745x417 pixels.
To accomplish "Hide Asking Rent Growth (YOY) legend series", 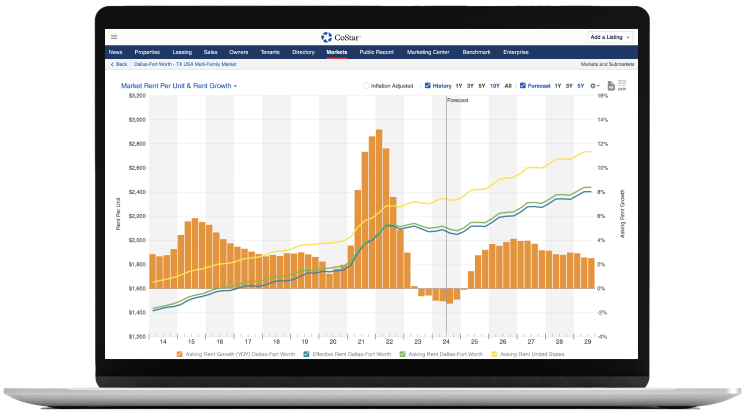I will point(179,354).
